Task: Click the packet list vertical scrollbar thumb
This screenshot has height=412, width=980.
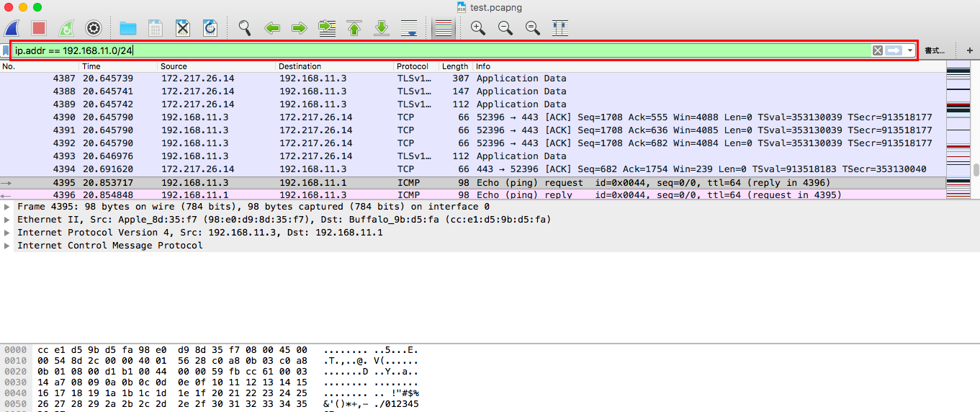Action: pyautogui.click(x=976, y=170)
